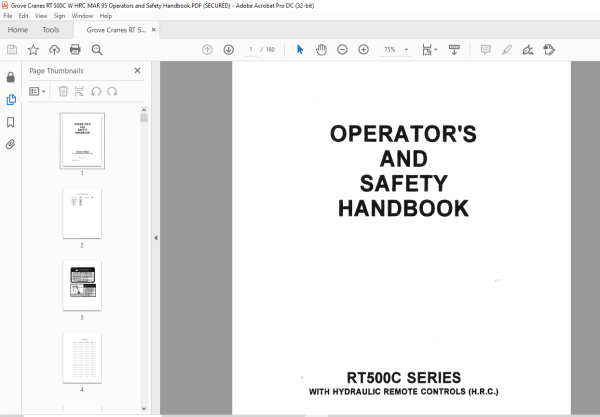Go to previous page arrow
This screenshot has height=417, width=600.
click(x=207, y=50)
